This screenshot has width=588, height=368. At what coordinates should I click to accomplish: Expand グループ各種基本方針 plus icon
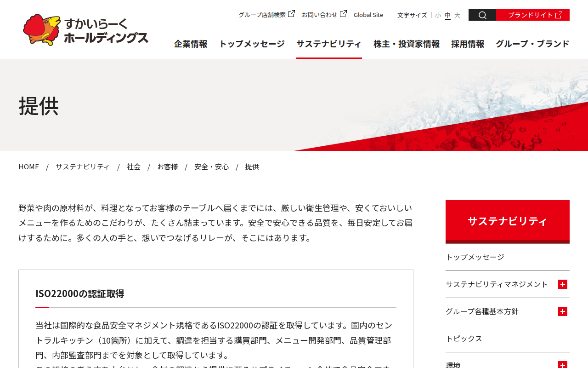563,311
